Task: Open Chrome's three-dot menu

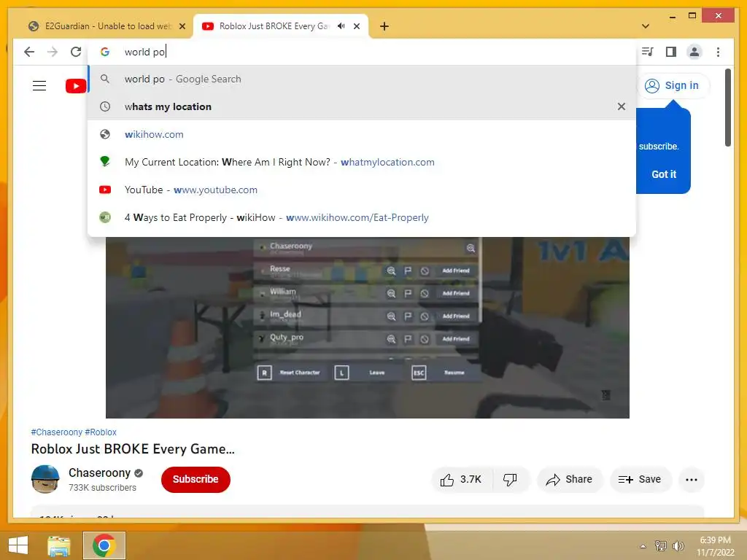Action: pos(718,52)
